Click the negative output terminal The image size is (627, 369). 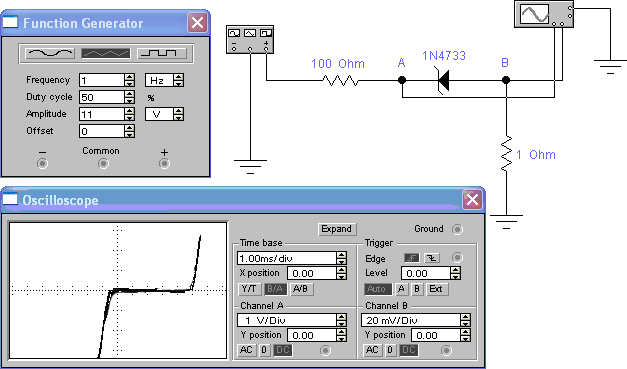pyautogui.click(x=42, y=164)
